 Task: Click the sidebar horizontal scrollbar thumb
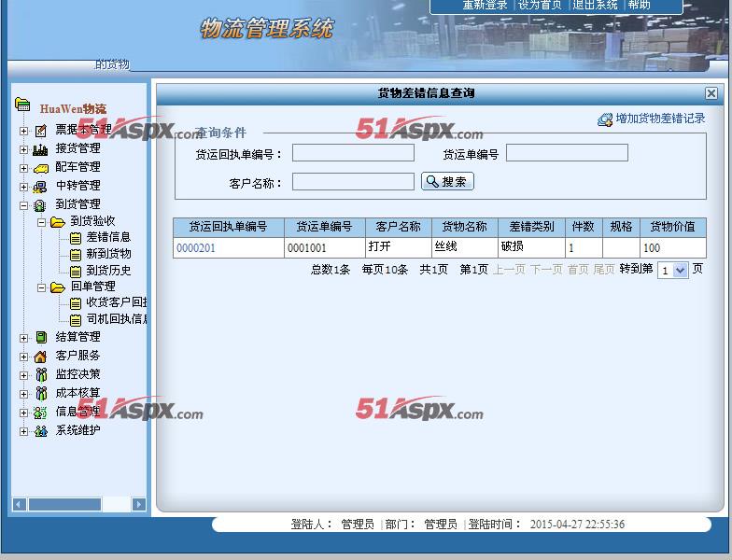coord(65,504)
